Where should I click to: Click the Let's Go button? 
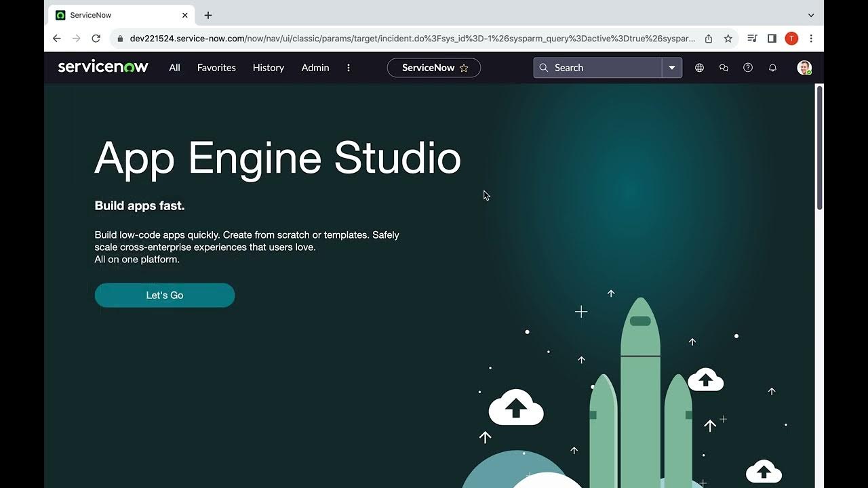[165, 296]
